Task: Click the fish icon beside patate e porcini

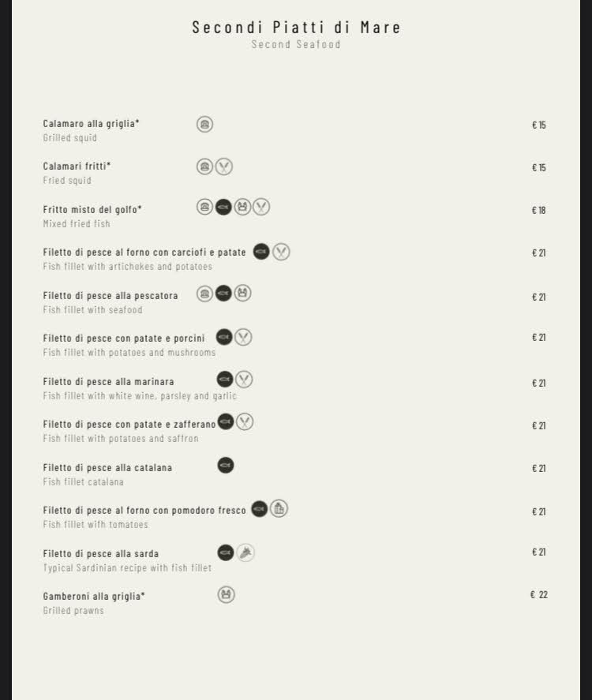Action: tap(224, 338)
